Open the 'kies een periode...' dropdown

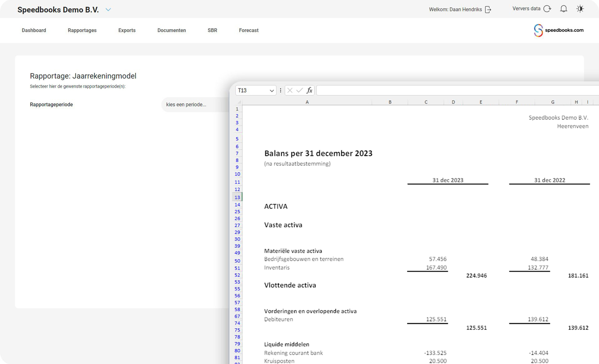(x=194, y=105)
